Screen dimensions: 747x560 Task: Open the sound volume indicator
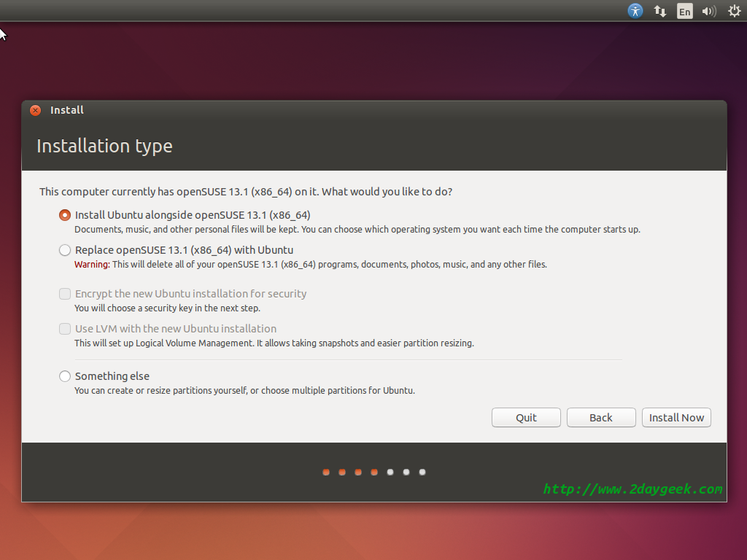pyautogui.click(x=709, y=11)
